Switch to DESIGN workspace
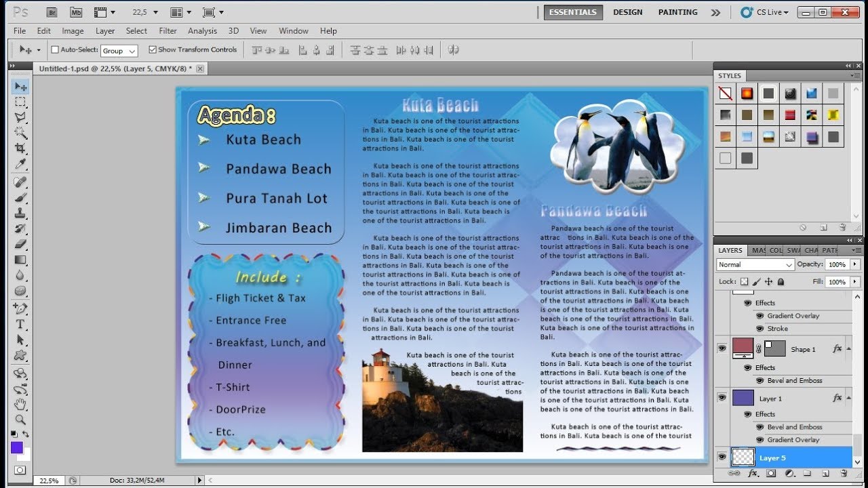 pos(627,12)
